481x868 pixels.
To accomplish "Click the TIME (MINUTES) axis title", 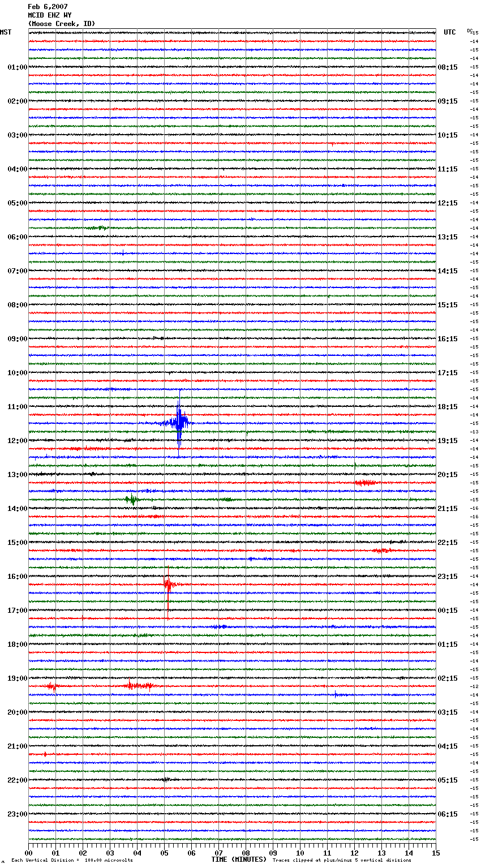I will pyautogui.click(x=239, y=860).
